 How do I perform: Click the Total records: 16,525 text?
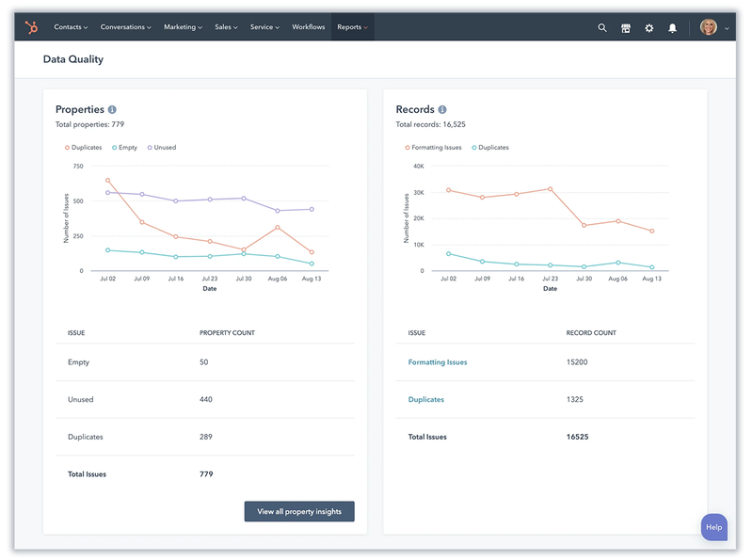tap(430, 124)
